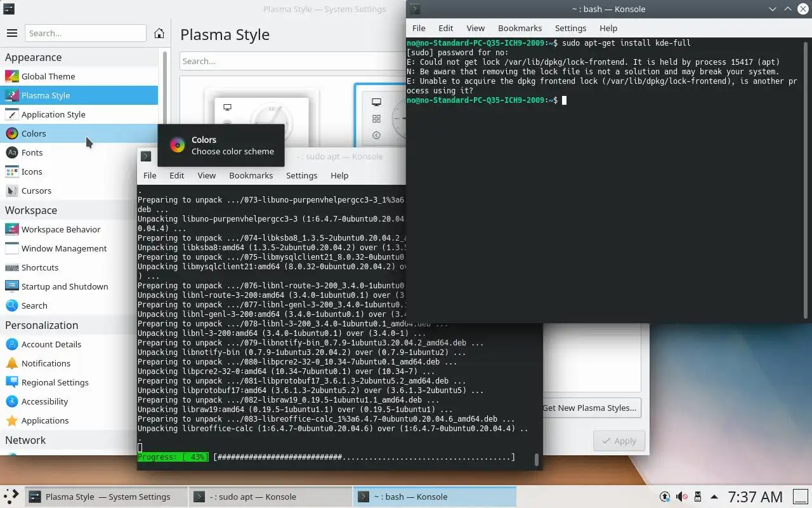812x508 pixels.
Task: Open Bookmarks menu in sudo apt Konsole
Action: point(251,175)
